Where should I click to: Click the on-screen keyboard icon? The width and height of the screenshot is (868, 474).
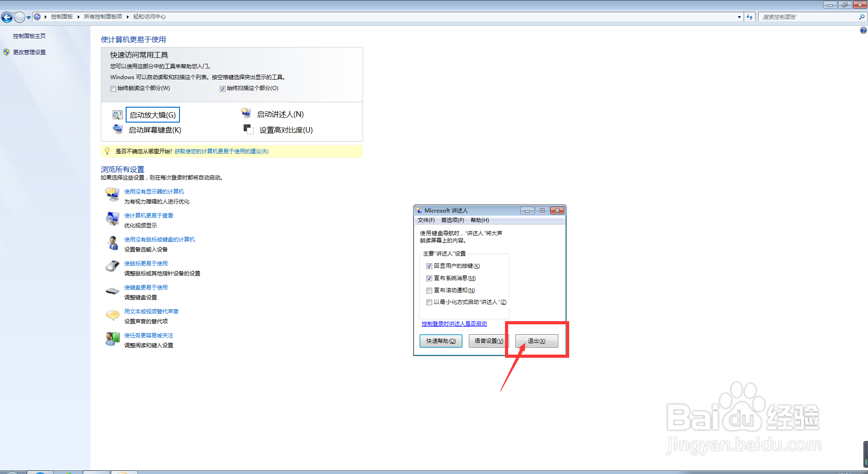click(118, 129)
